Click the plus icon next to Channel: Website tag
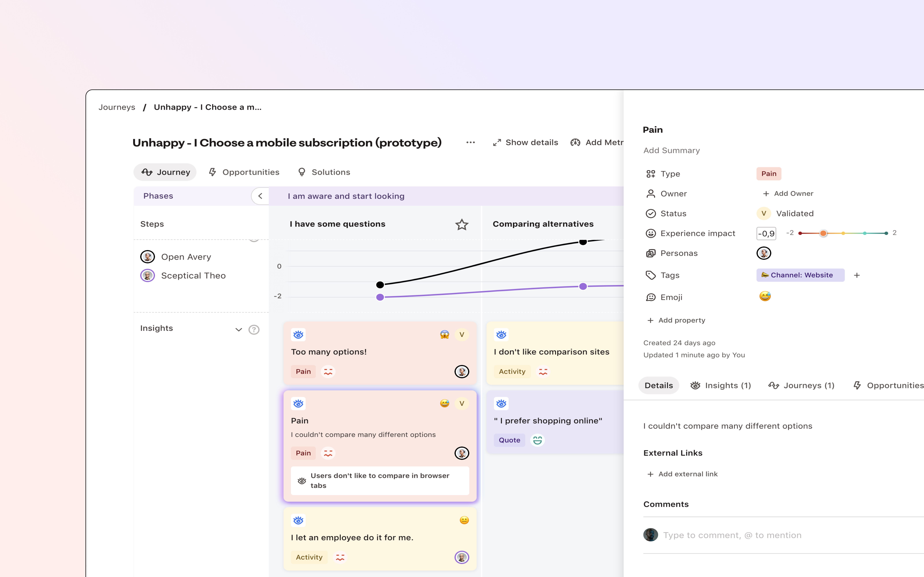Screen dimensions: 924x577 857,275
